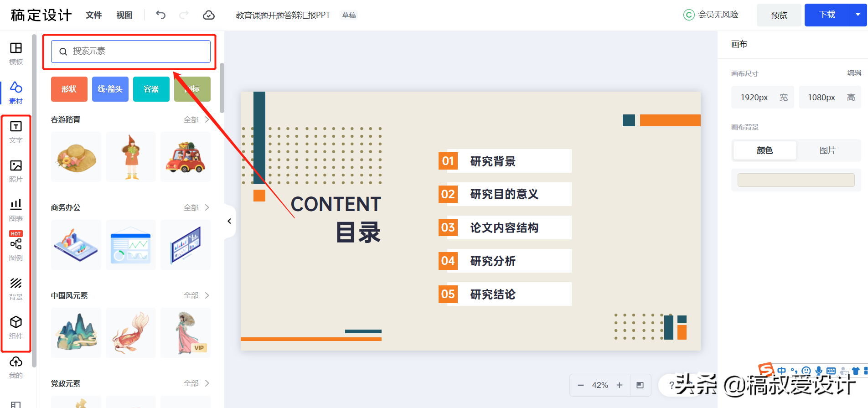
Task: Click the undo arrow icon
Action: click(160, 15)
